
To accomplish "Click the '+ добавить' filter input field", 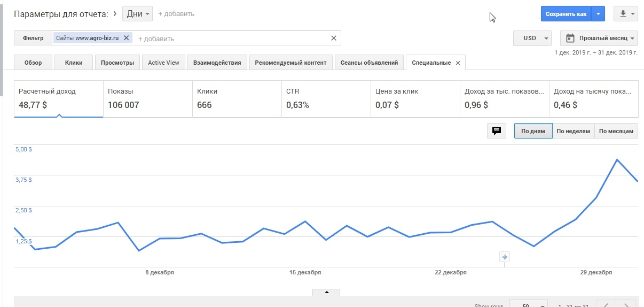I will pyautogui.click(x=232, y=39).
